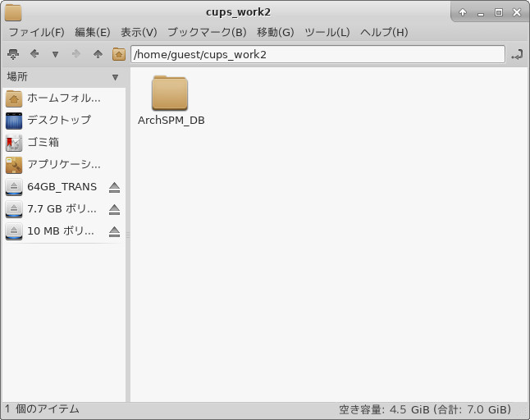Open the 編集(E) menu
Screen dimensions: 530x420
pyautogui.click(x=93, y=32)
